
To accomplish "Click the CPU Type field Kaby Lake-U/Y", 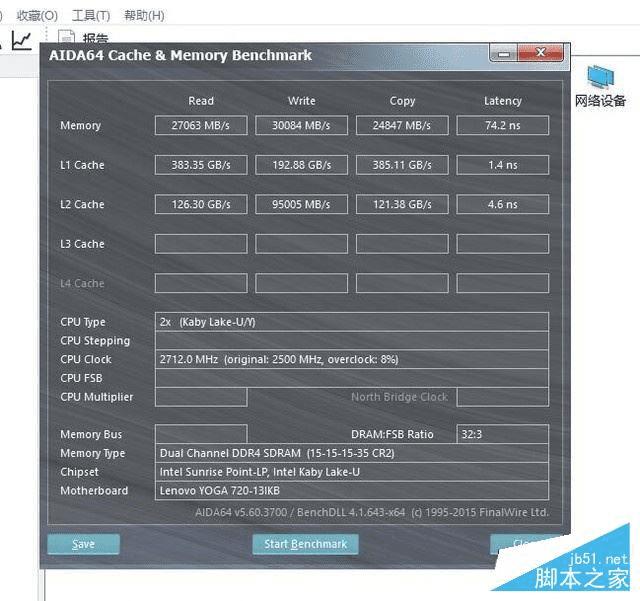I will tap(351, 322).
